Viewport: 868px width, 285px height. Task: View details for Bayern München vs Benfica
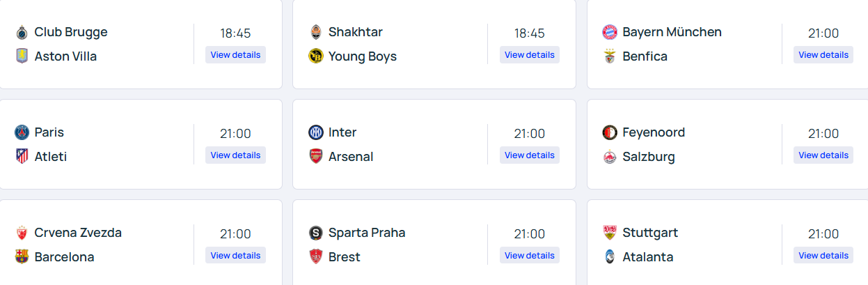tap(823, 55)
